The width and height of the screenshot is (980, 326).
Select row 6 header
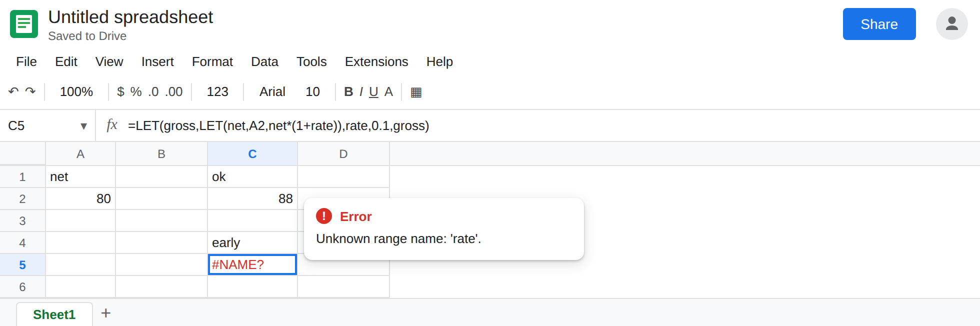coord(22,287)
